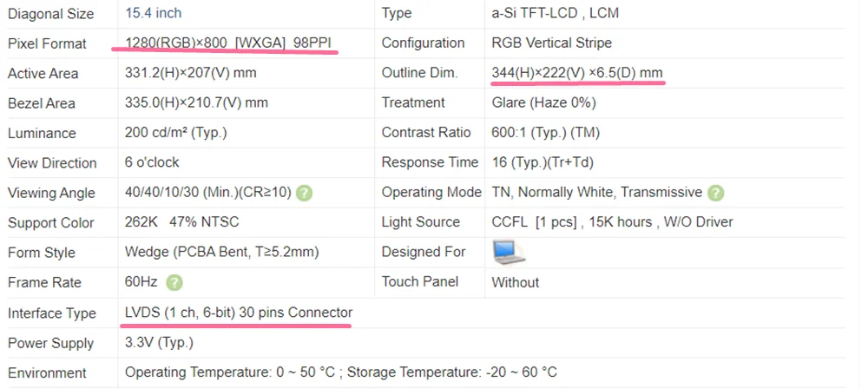Click help icon next to 60Hz Frame Rate
Viewport: 868px width, 389px height.
174,283
